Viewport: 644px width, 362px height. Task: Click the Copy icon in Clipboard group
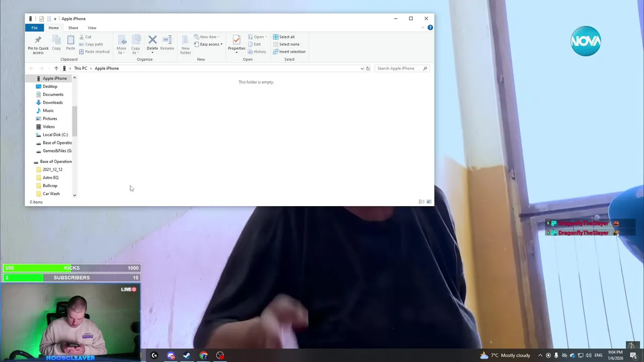click(x=56, y=40)
